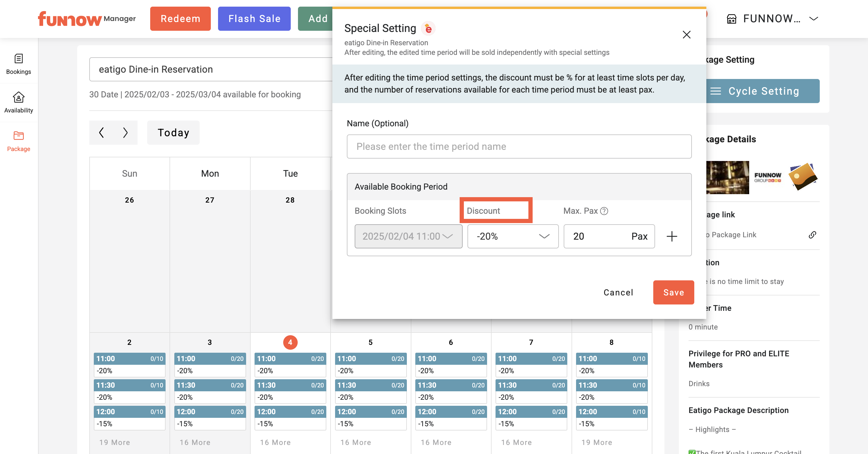The image size is (868, 454).
Task: Open the tilted card image thumbnail
Action: [x=803, y=176]
